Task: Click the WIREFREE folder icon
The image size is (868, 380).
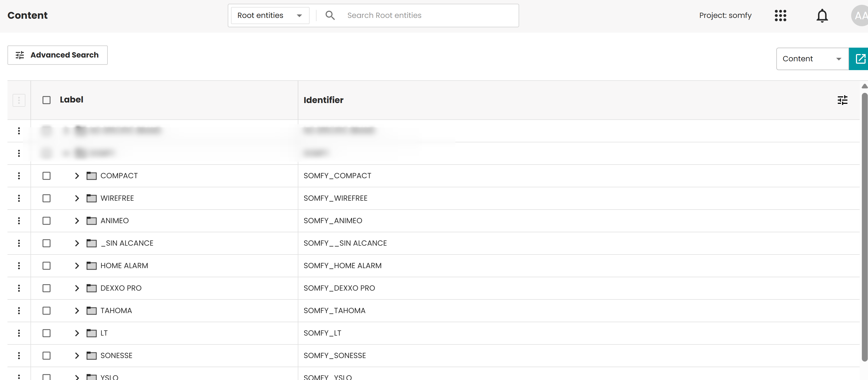Action: pyautogui.click(x=91, y=198)
